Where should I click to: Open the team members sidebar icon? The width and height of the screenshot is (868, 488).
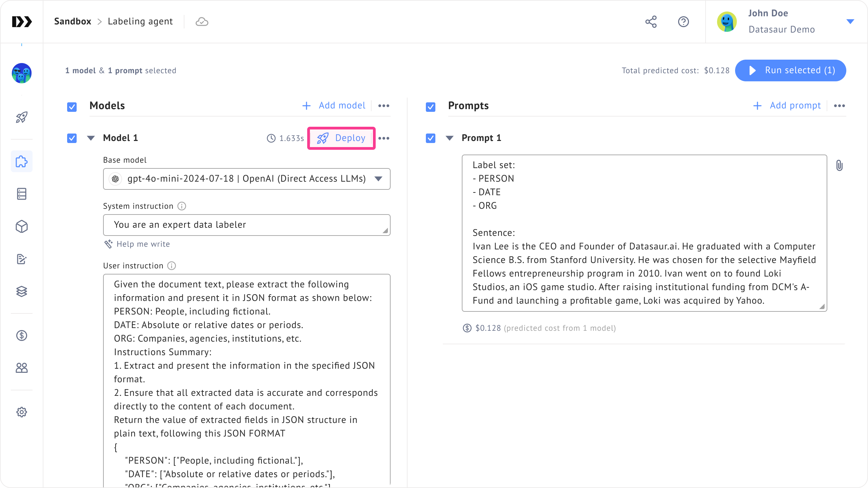pyautogui.click(x=22, y=368)
